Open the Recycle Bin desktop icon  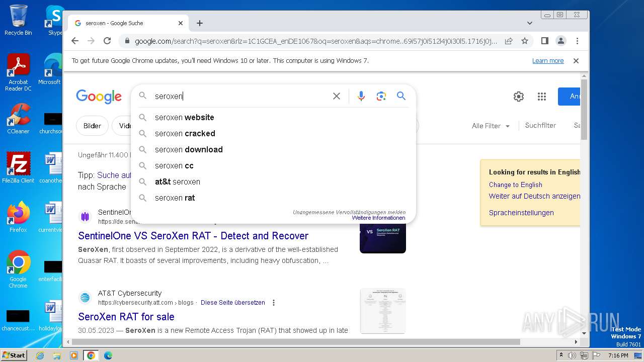[18, 20]
